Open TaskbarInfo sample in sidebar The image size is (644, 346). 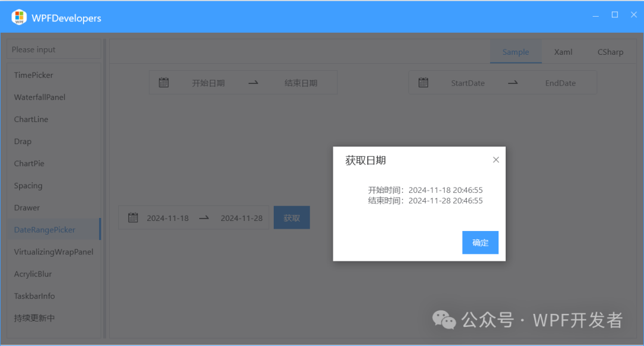(x=54, y=296)
